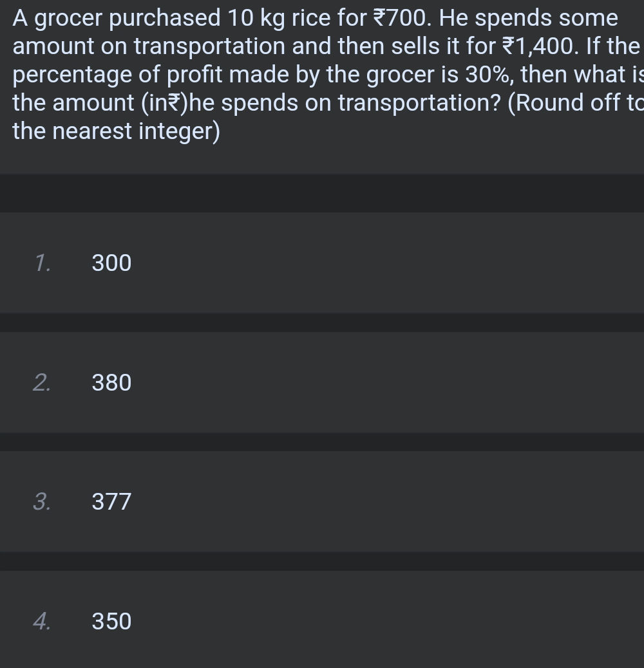Click the "10 kg" quantity in the question
644x668 pixels.
pyautogui.click(x=256, y=18)
